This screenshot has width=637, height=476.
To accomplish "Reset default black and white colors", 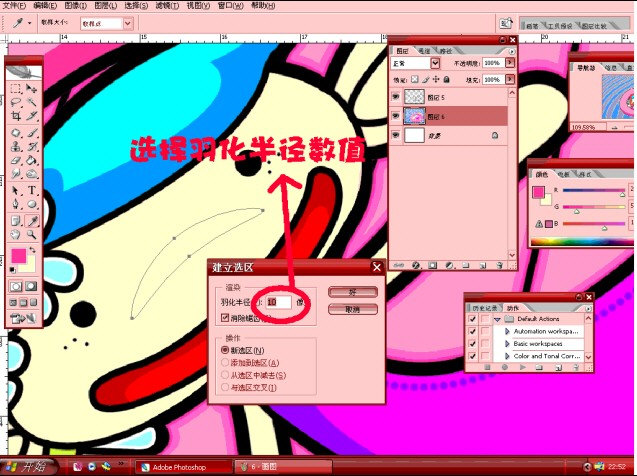I will [x=13, y=270].
